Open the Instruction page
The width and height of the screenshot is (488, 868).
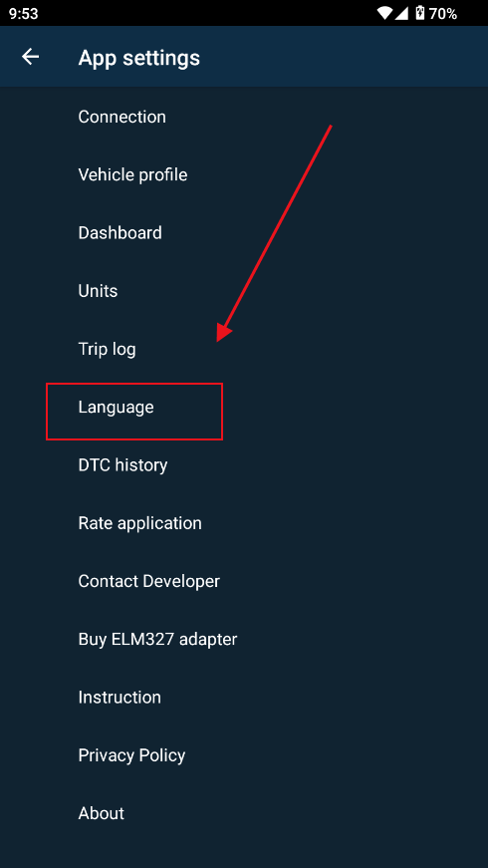(244, 697)
